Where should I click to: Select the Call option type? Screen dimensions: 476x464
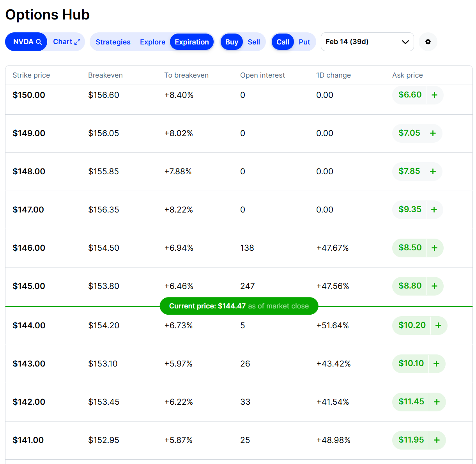[283, 42]
